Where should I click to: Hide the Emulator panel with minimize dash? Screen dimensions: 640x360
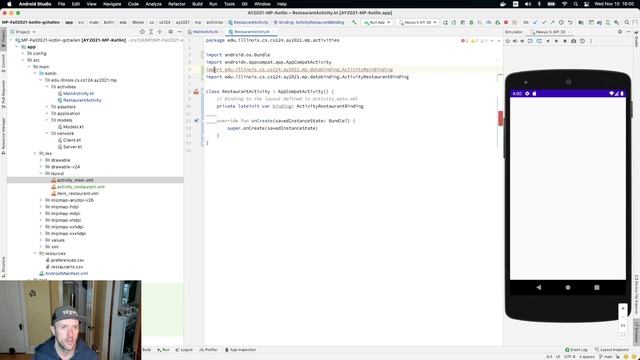click(629, 32)
